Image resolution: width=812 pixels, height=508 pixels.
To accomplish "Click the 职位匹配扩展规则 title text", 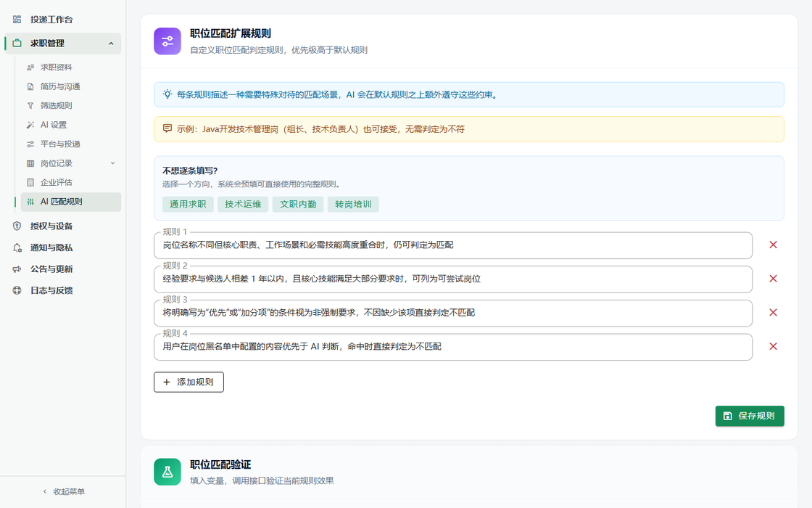I will click(231, 33).
